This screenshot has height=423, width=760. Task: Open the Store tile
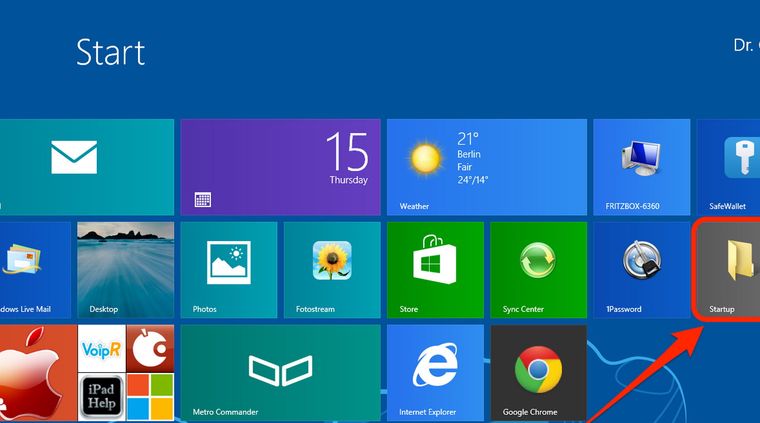pyautogui.click(x=435, y=270)
